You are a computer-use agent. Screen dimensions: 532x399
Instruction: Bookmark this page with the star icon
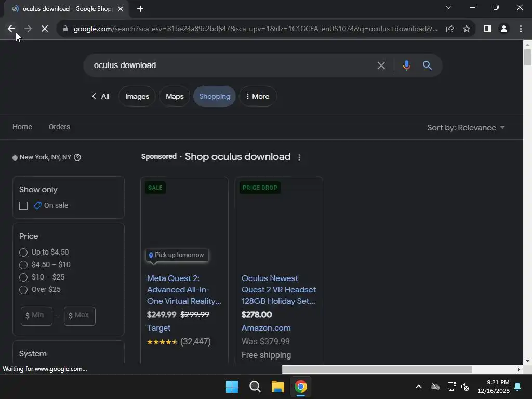click(x=467, y=29)
